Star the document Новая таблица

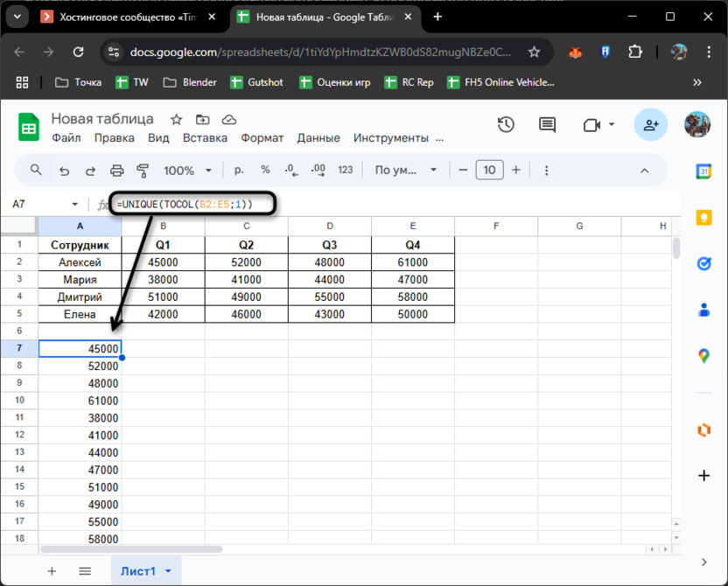tap(176, 119)
